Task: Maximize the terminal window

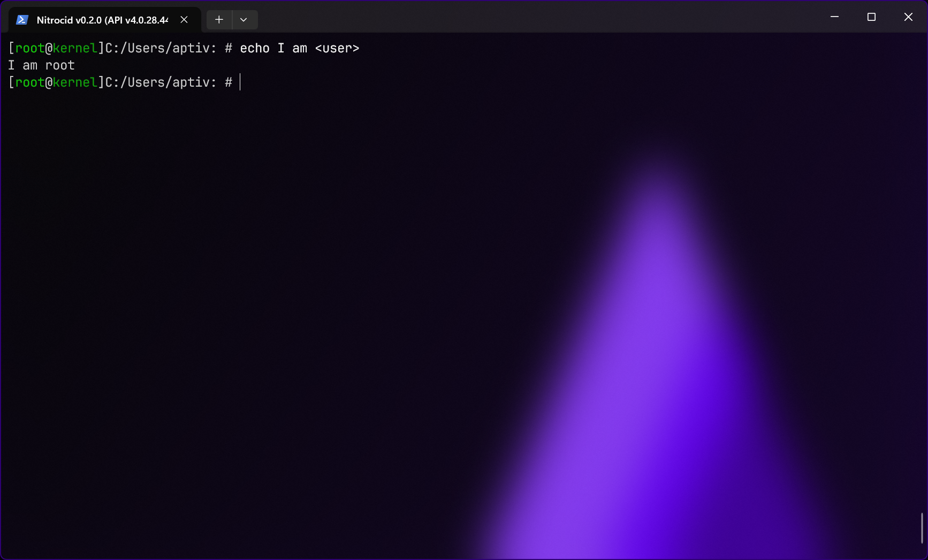Action: click(871, 17)
